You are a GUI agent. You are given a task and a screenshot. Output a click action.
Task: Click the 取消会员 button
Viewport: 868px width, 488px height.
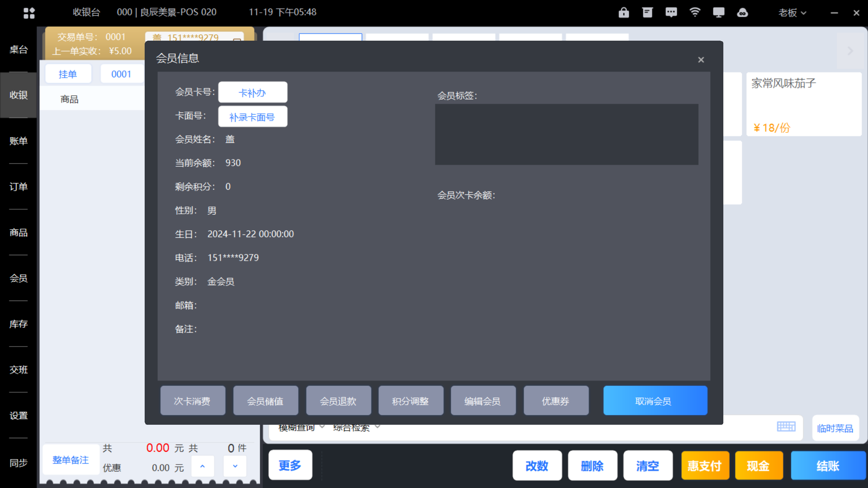pyautogui.click(x=655, y=401)
